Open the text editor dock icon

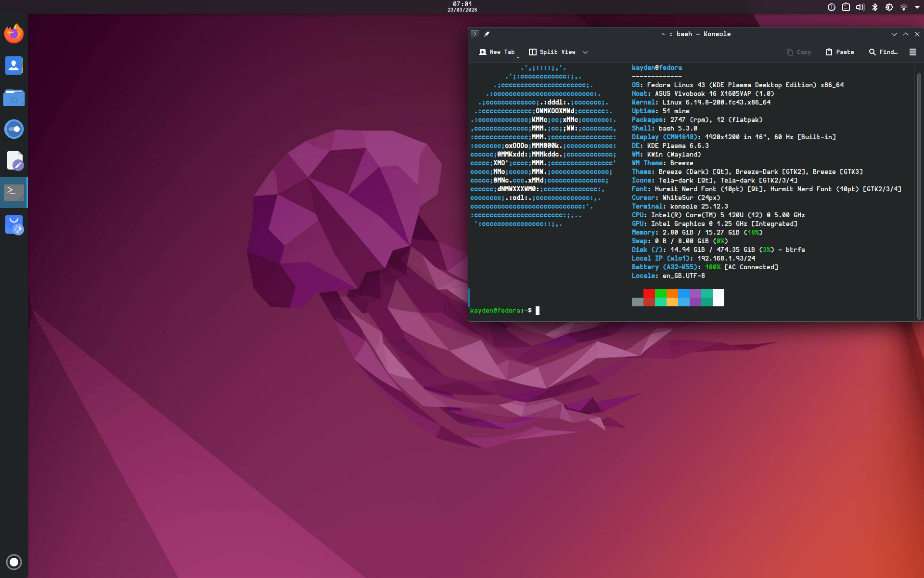click(15, 160)
